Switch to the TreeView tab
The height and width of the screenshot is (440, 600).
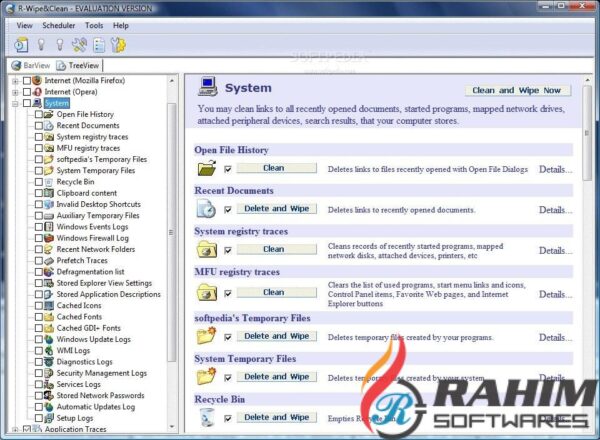[78, 65]
